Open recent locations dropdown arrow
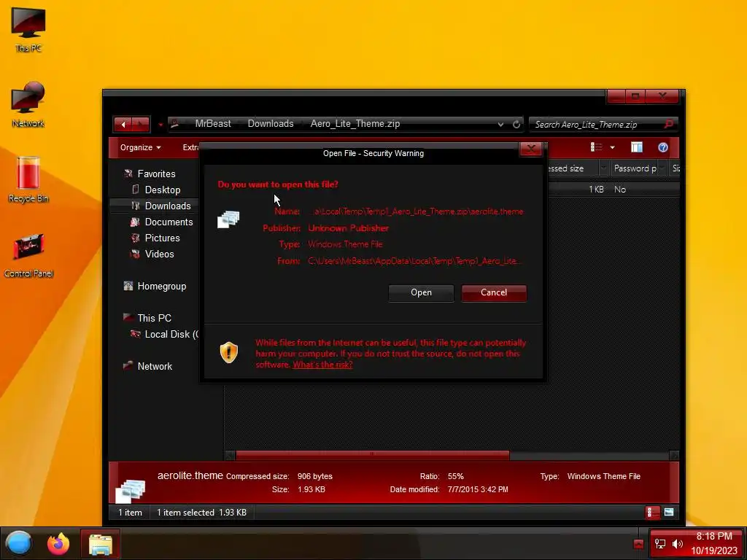Screen dimensions: 747x560 160,125
